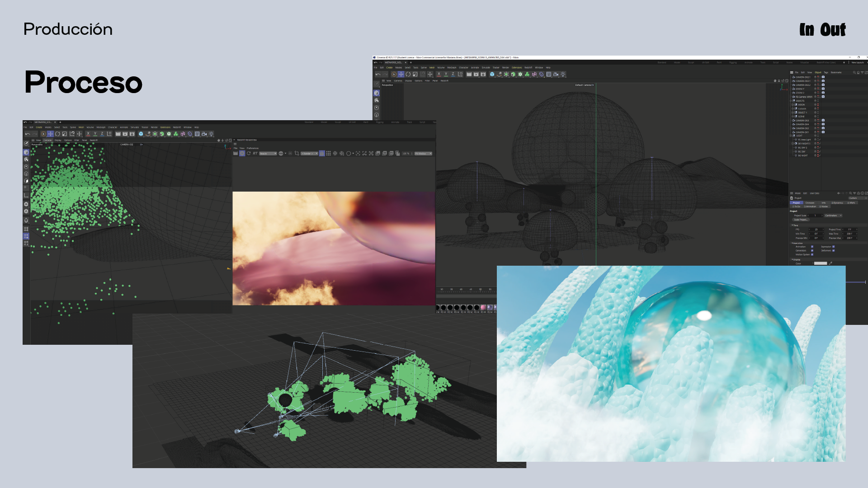Viewport: 868px width, 488px height.
Task: Click the Display Color swatch
Action: 820,263
